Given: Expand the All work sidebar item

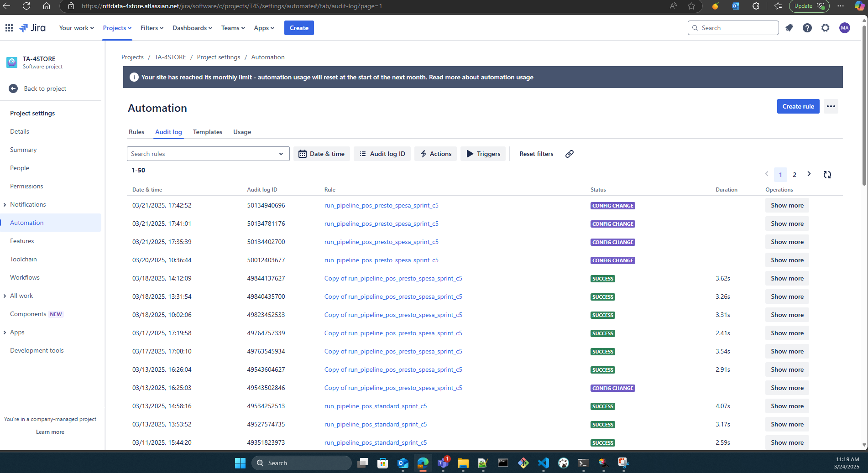Looking at the screenshot, I should [x=5, y=296].
